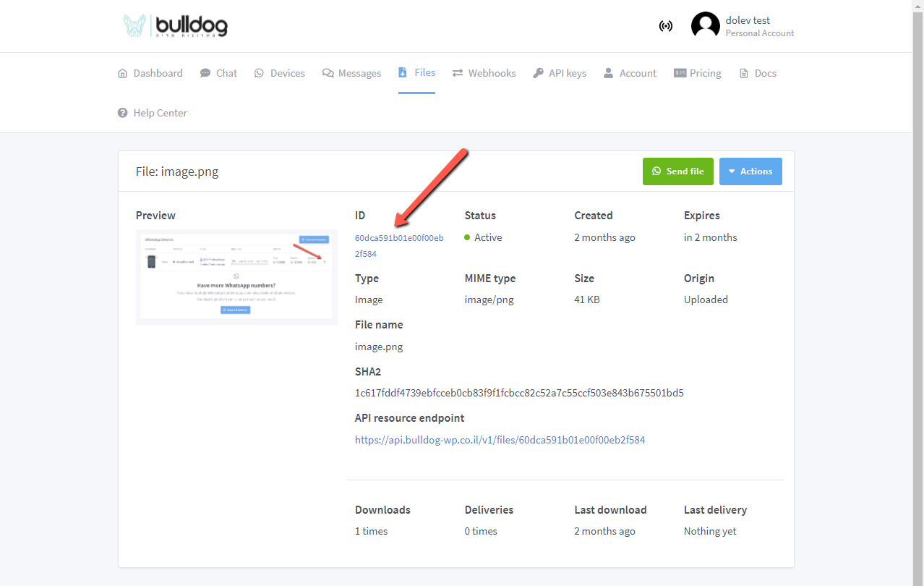Click the Uploaded origin value
Viewport: 924px width, 586px height.
click(706, 300)
